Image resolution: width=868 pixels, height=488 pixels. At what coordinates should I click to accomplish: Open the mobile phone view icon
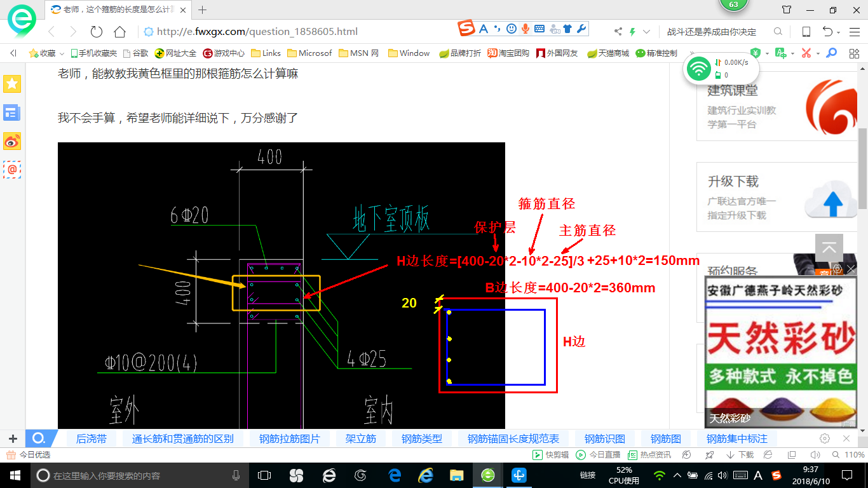806,32
